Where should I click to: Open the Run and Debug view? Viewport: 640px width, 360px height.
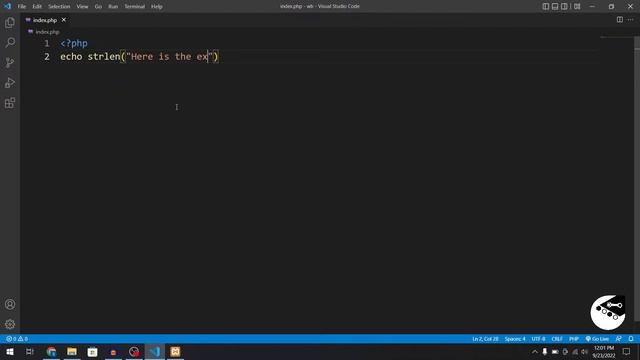10,83
